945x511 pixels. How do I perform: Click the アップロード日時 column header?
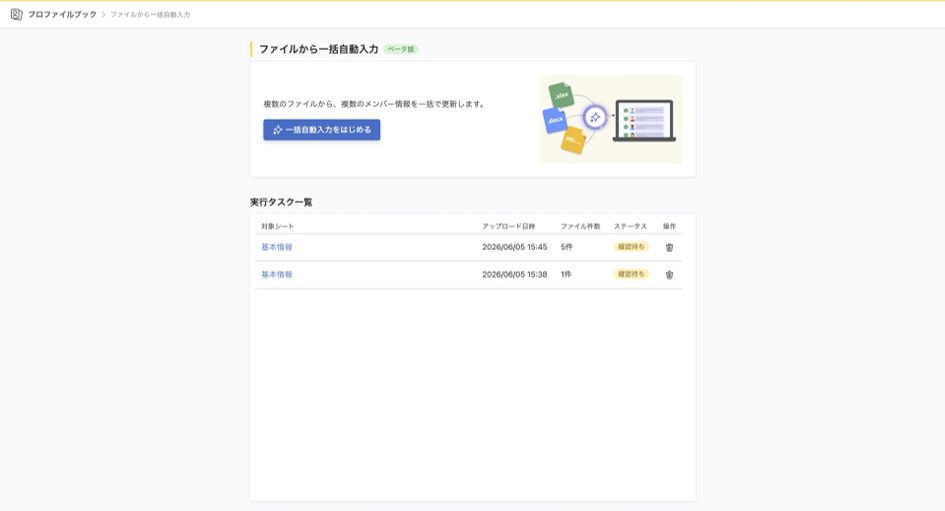tap(508, 226)
